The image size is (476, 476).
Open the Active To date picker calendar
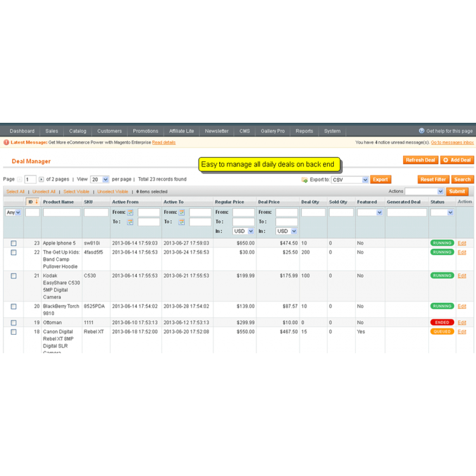pyautogui.click(x=182, y=211)
